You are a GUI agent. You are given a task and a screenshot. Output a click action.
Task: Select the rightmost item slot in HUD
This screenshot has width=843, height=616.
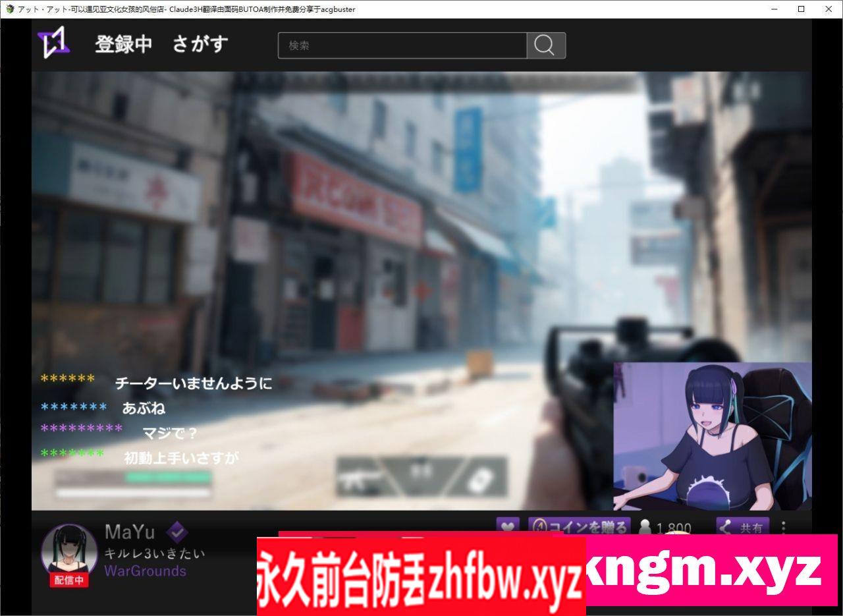(479, 477)
